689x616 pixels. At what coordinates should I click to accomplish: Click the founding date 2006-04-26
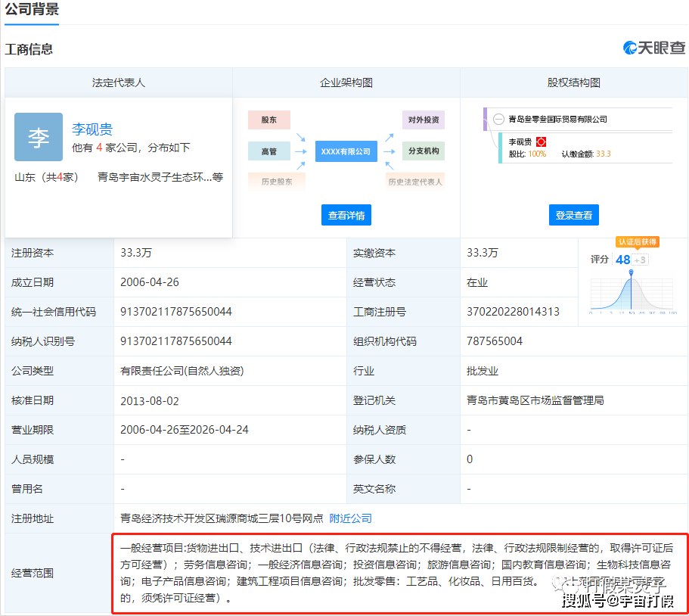click(x=150, y=282)
